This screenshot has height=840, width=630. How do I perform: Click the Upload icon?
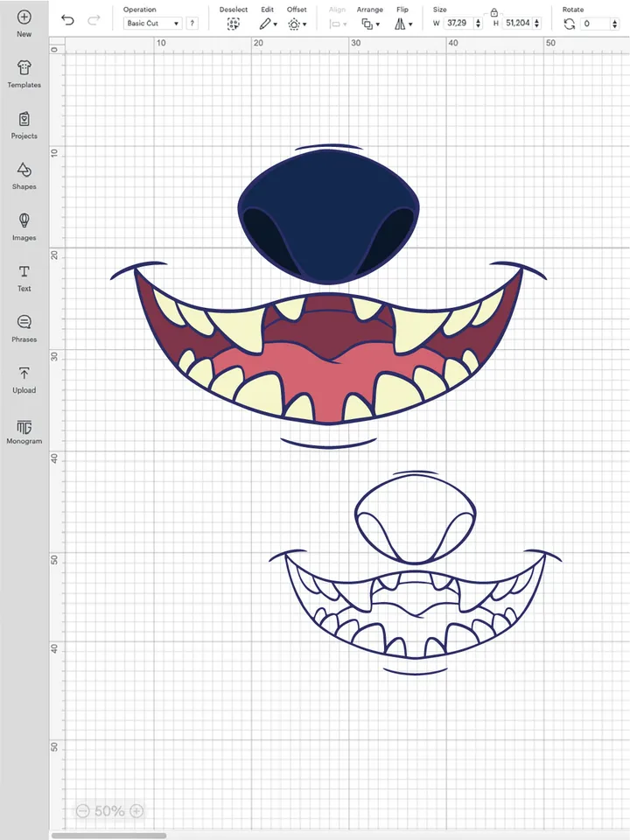(x=24, y=378)
